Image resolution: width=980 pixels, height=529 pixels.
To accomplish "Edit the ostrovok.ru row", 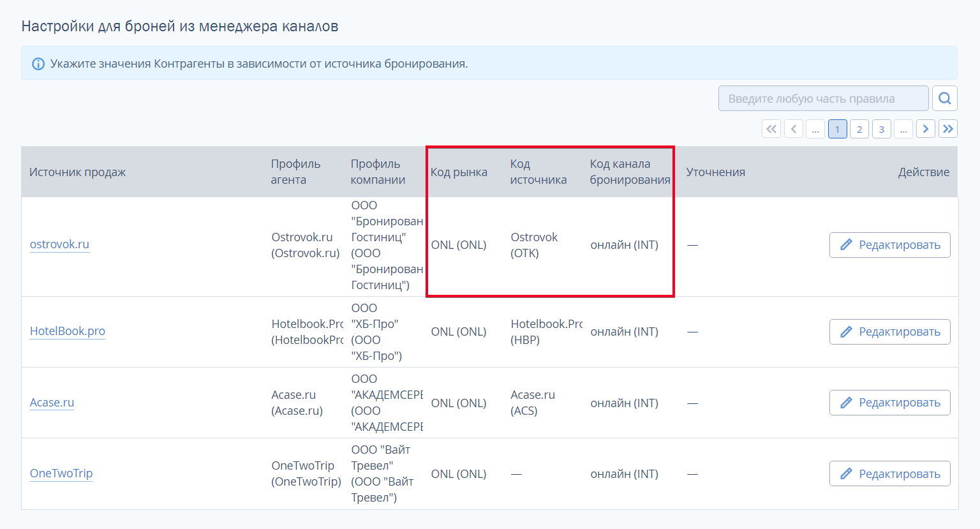I will pos(890,245).
